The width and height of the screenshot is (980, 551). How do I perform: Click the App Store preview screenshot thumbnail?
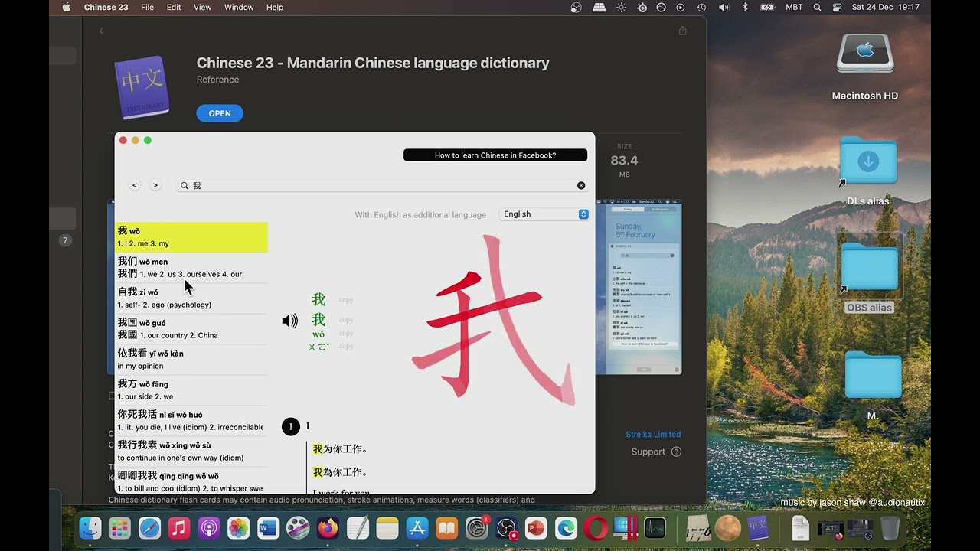[639, 287]
